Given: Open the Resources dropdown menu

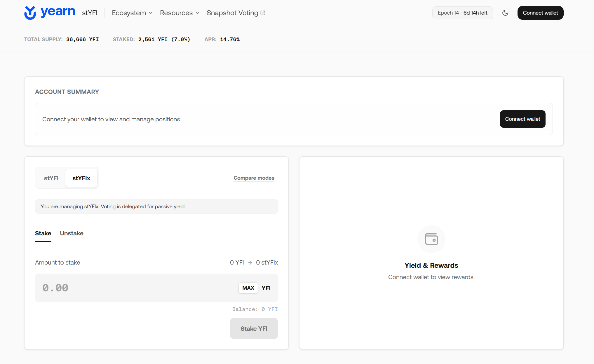Looking at the screenshot, I should 180,13.
